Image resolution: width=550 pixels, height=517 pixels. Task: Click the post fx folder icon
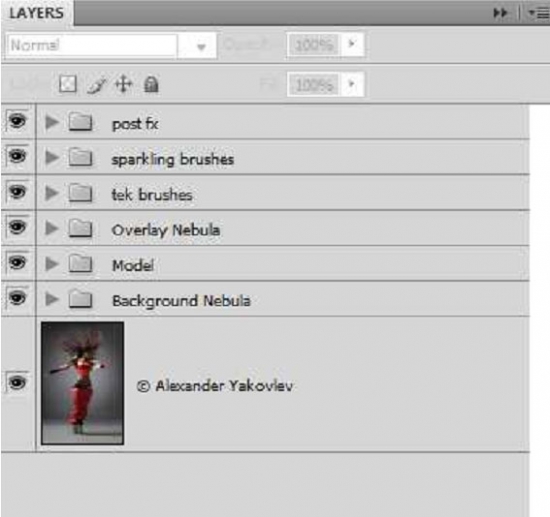(x=80, y=122)
